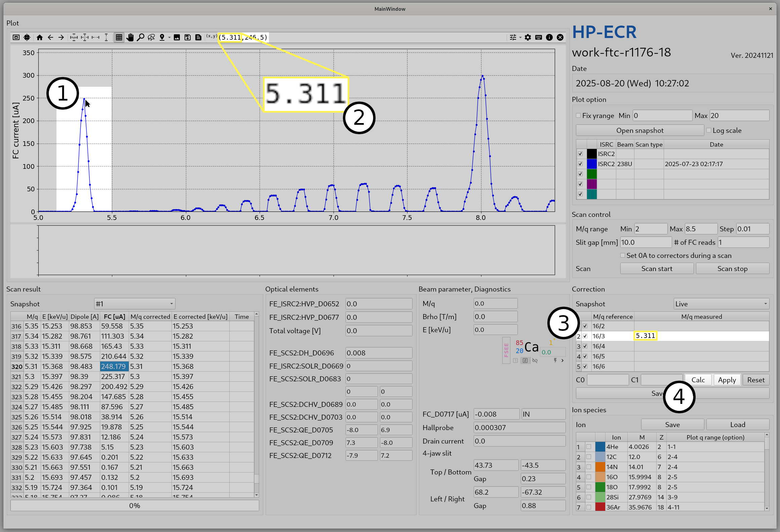Open the Scan result Snapshot #1 dropdown

point(134,304)
